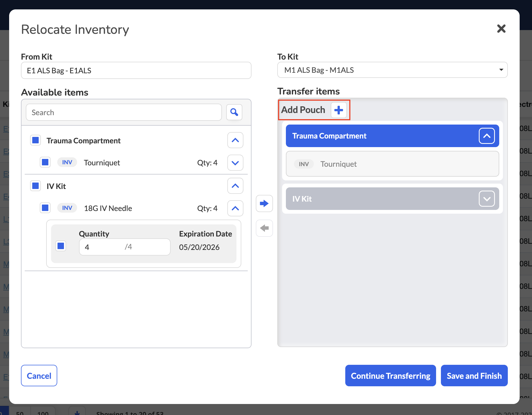This screenshot has height=415, width=532.
Task: Collapse the 18G IV Needle details
Action: pos(235,208)
